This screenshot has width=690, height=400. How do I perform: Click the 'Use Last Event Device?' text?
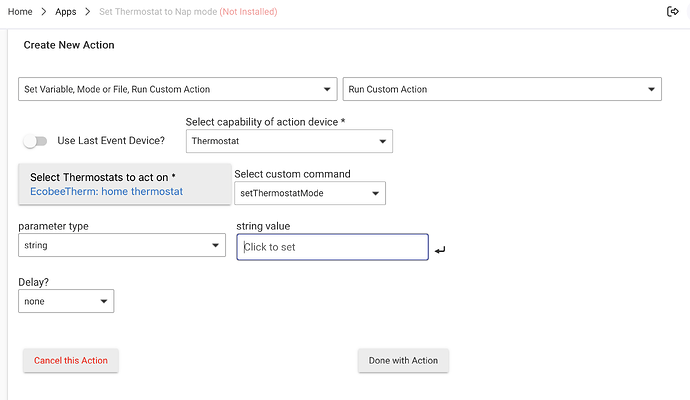point(111,140)
